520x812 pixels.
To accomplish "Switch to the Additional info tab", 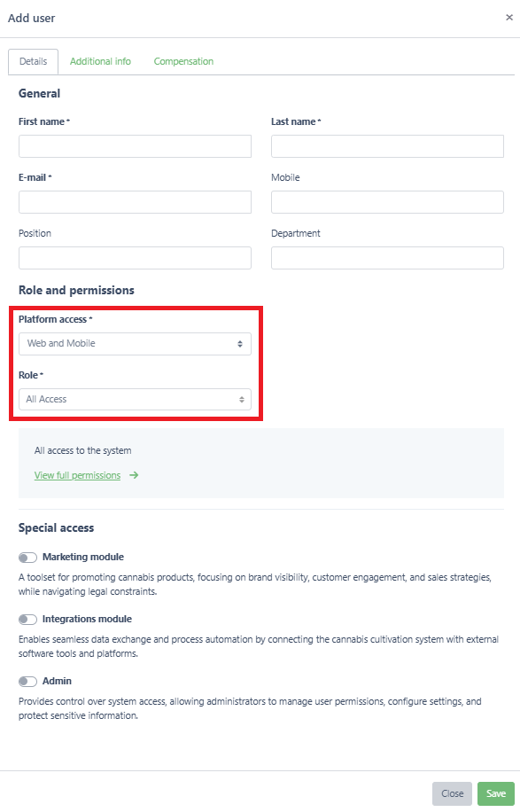I will 100,61.
